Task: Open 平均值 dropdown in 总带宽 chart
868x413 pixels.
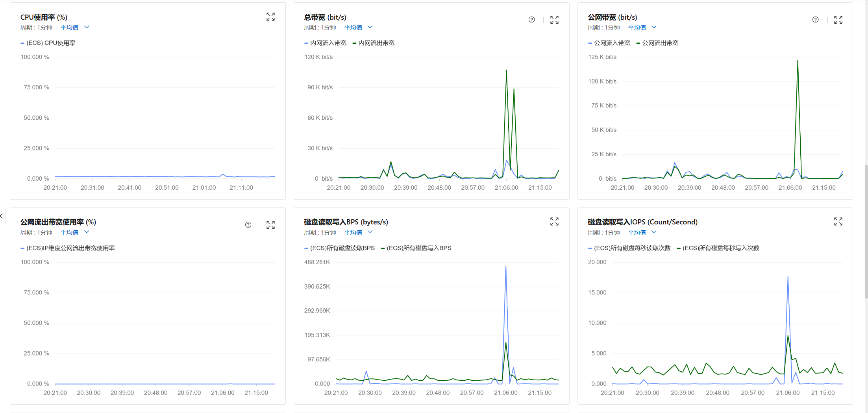Action: point(358,27)
